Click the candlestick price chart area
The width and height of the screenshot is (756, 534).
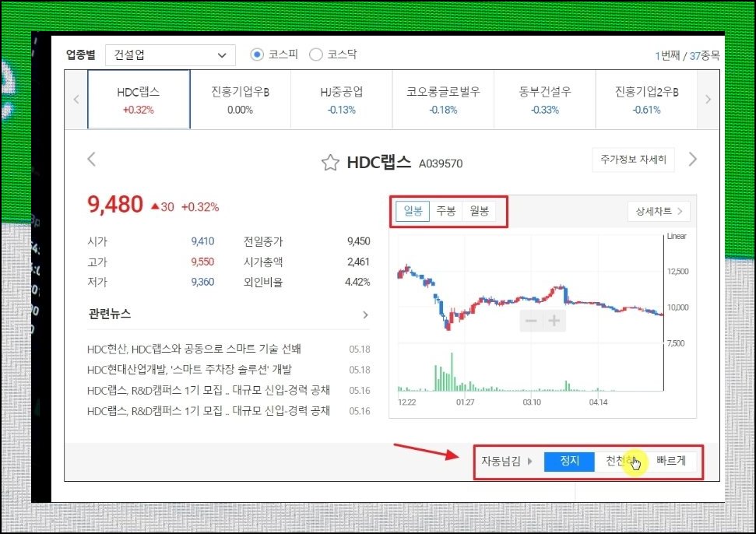point(530,289)
